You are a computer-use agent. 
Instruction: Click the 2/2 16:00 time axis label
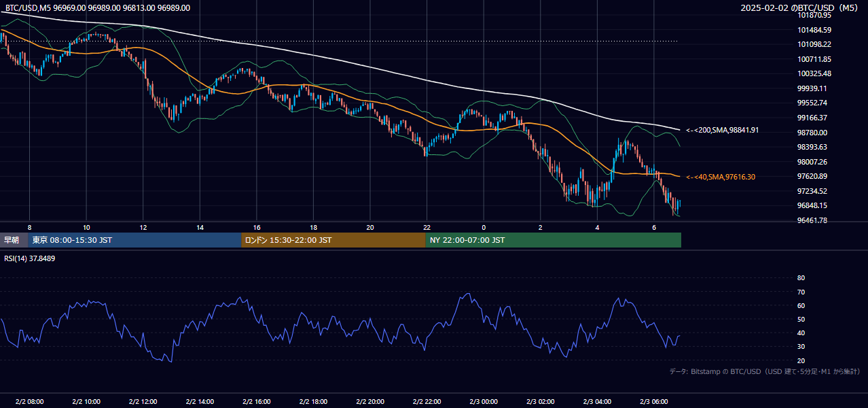[256, 401]
